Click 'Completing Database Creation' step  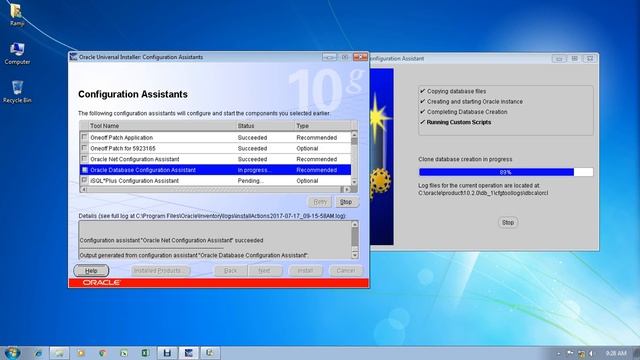467,112
